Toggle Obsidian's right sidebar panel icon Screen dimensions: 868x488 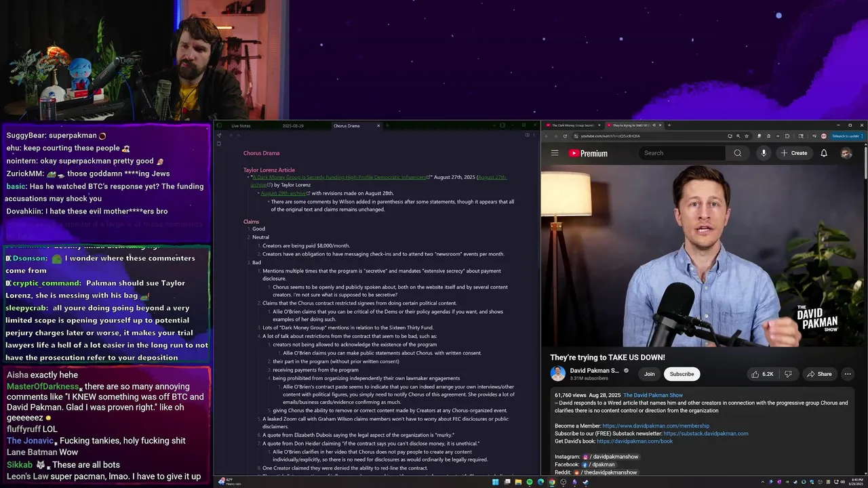(502, 125)
